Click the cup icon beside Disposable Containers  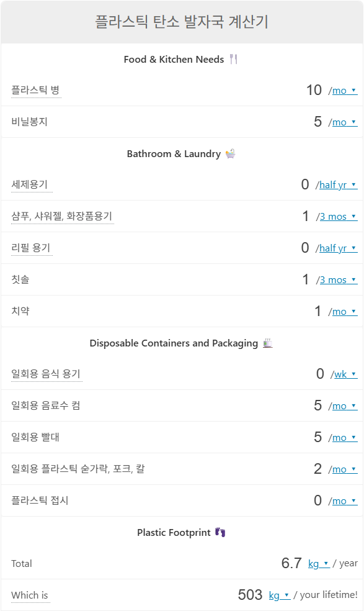point(268,343)
